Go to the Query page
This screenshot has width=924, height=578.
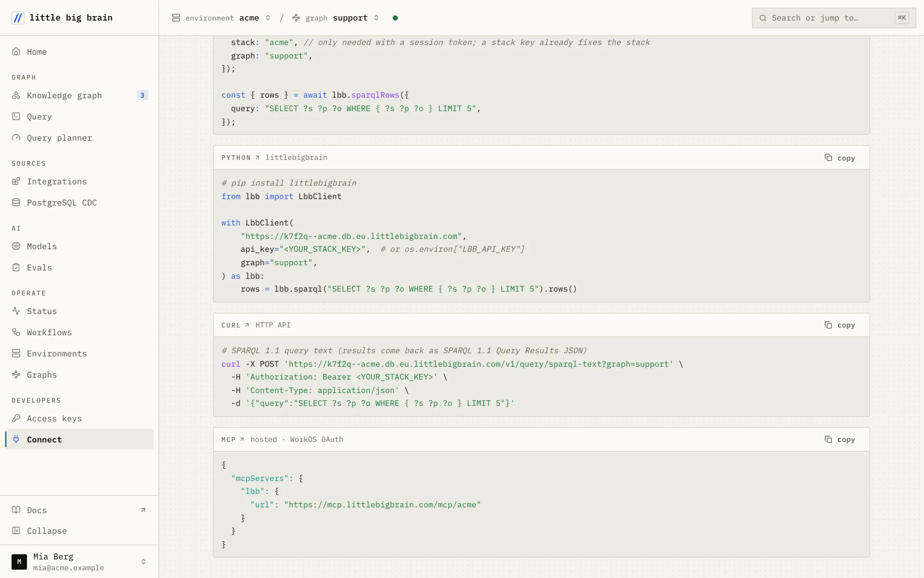coord(79,116)
